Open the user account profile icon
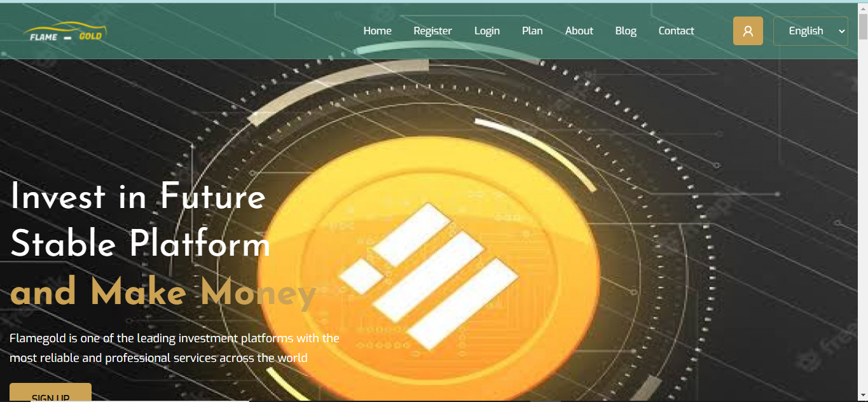This screenshot has width=868, height=402. tap(748, 31)
